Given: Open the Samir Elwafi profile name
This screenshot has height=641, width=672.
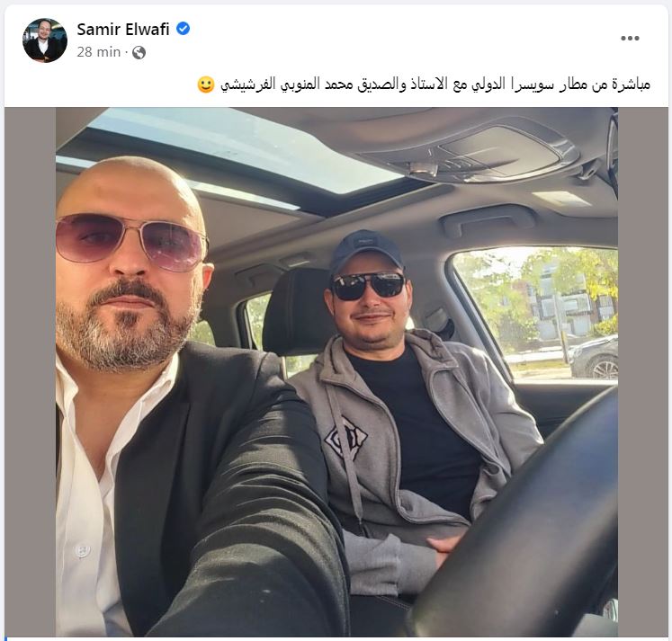Looking at the screenshot, I should [123, 29].
